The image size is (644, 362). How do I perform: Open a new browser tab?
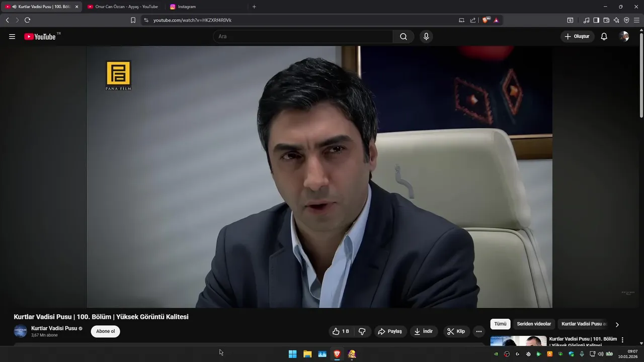point(254,7)
